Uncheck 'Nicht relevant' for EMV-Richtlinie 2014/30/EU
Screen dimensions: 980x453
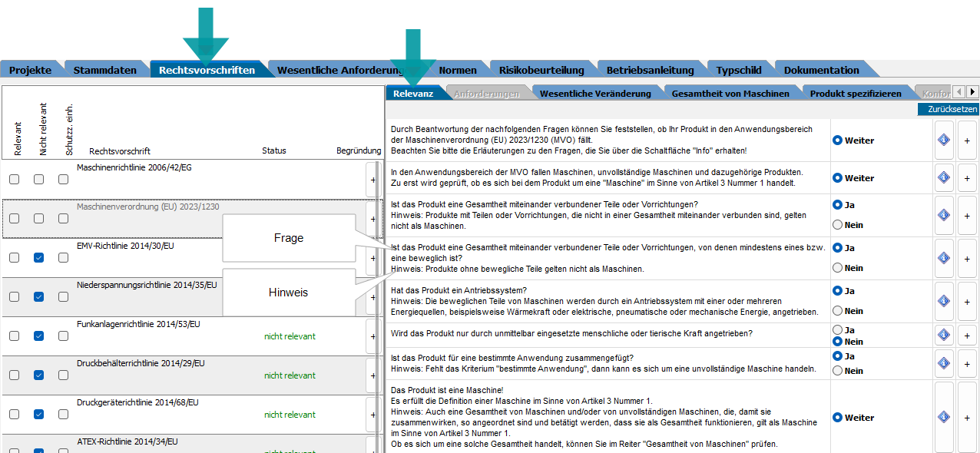pos(39,258)
